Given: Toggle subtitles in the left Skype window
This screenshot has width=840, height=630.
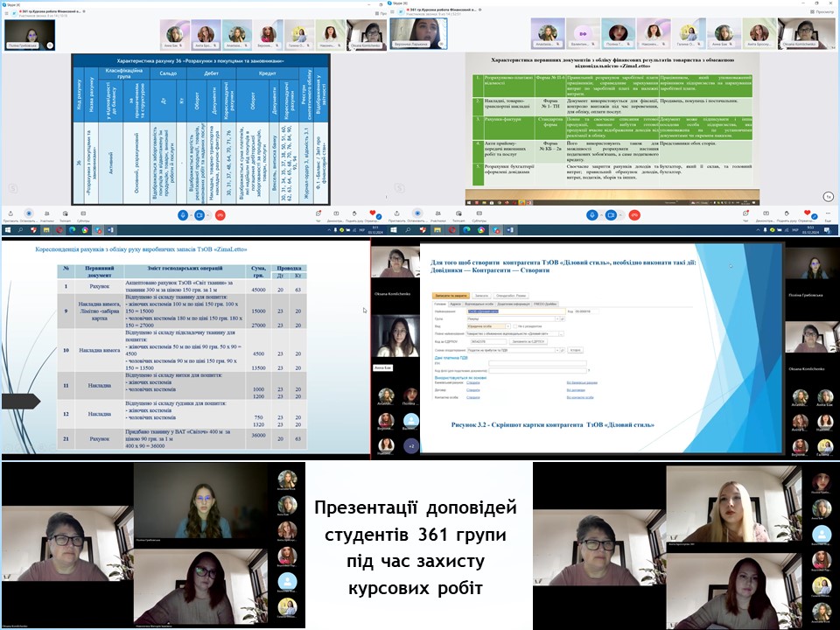Looking at the screenshot, I should pyautogui.click(x=83, y=213).
